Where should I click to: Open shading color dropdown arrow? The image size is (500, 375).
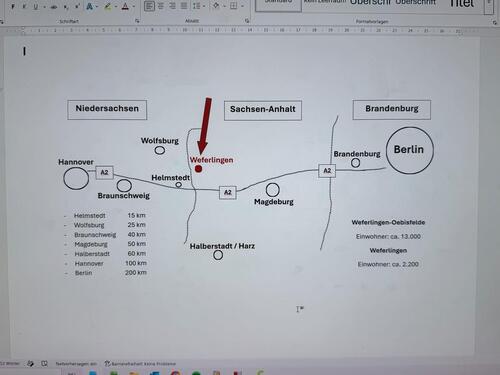click(x=224, y=6)
